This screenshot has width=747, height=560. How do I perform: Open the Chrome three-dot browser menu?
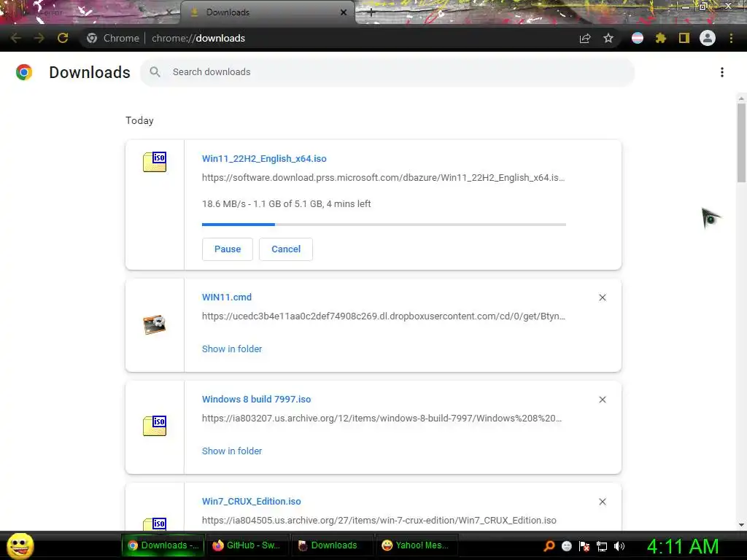(731, 38)
